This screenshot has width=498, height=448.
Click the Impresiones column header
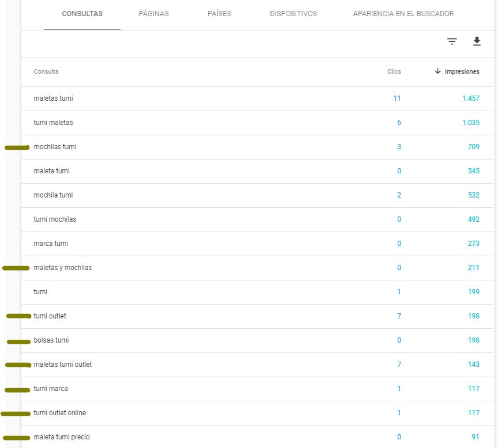pyautogui.click(x=462, y=71)
